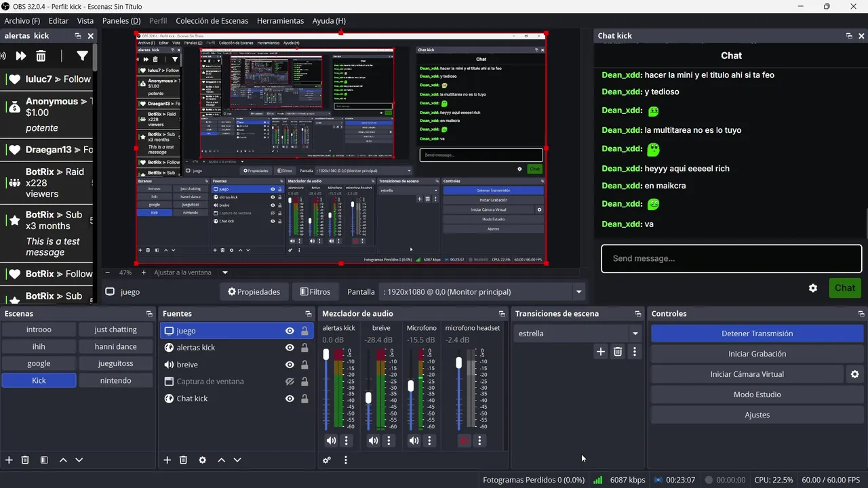Pop out the Fuentes dock

(309, 314)
